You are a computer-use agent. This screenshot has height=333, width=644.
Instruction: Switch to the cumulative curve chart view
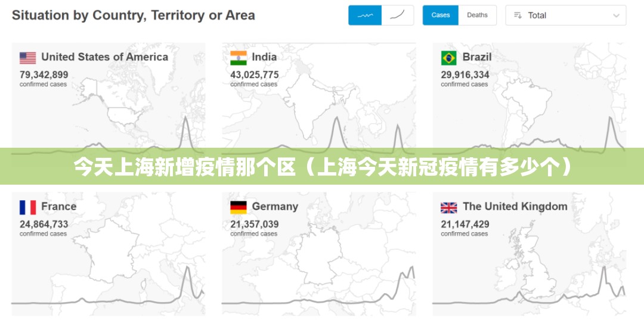pos(398,15)
